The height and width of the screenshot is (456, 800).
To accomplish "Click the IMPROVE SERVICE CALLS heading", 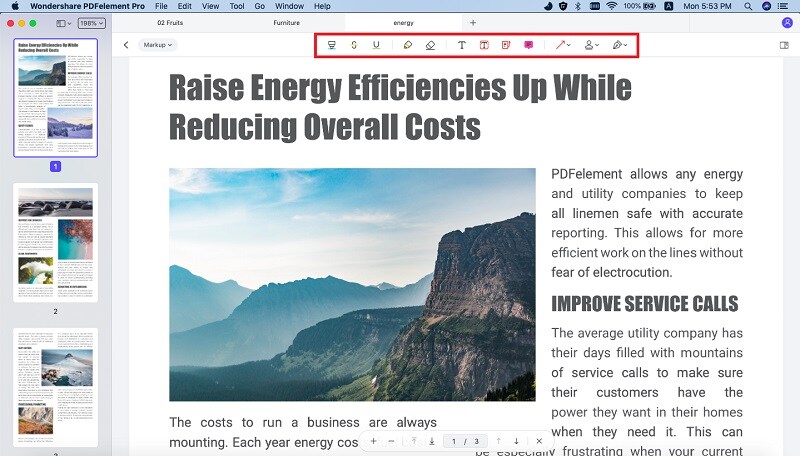I will [x=644, y=303].
